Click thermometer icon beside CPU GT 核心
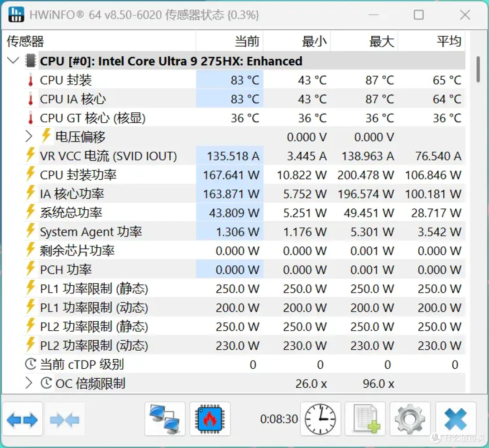Viewport: 489px width, 448px height. (31, 118)
